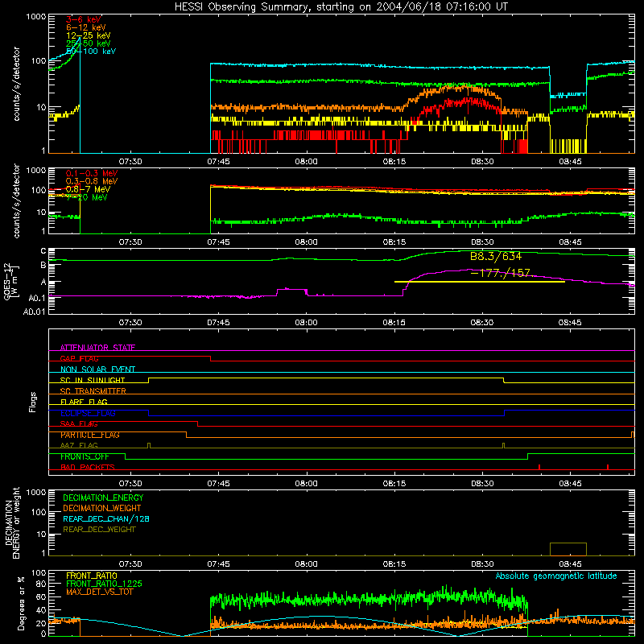Click the 0.1-0.3 MeV legend label
The height and width of the screenshot is (644, 644).
tap(92, 174)
